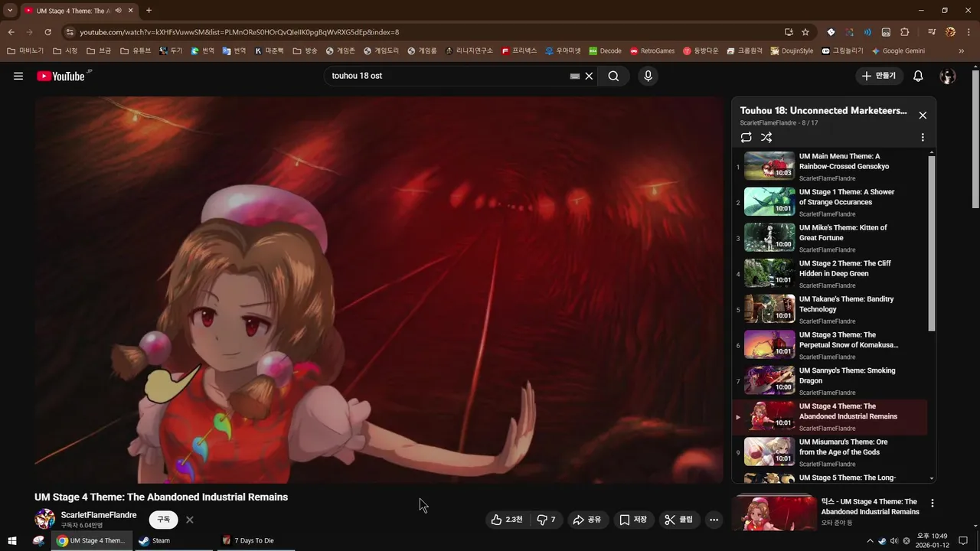Create a clip with 클립 button
980x551 pixels.
(x=679, y=520)
